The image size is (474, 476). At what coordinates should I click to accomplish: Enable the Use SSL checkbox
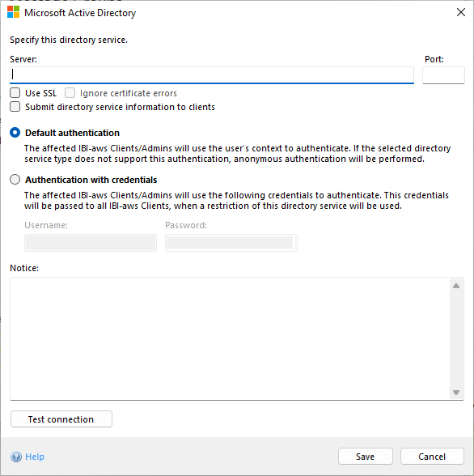point(15,93)
